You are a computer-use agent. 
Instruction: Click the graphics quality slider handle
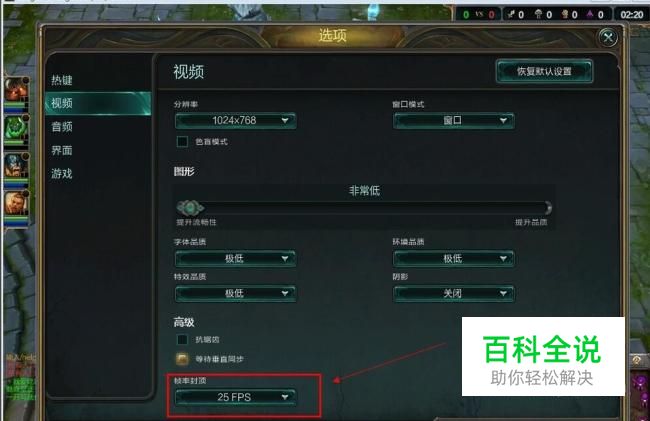coord(190,208)
